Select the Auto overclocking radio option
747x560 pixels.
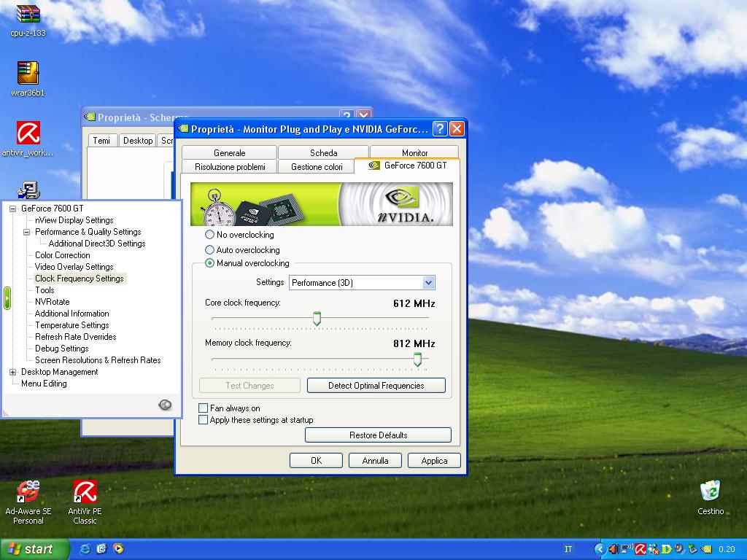click(209, 250)
